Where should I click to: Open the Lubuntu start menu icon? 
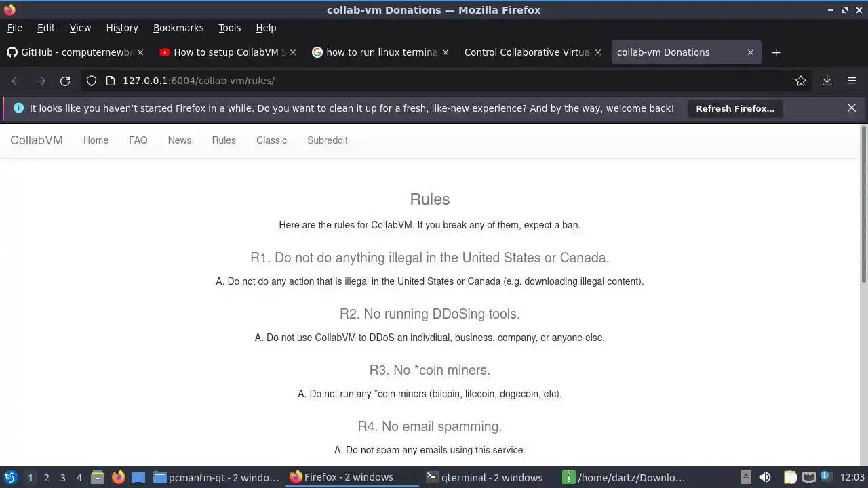[11, 477]
